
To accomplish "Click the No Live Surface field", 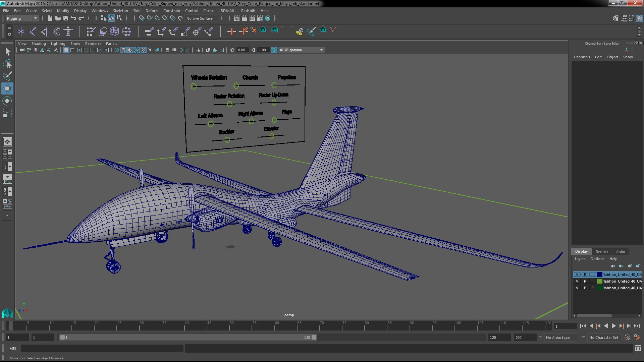I will pyautogui.click(x=202, y=18).
